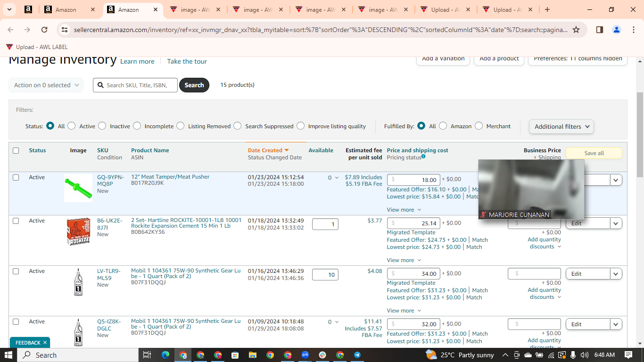Viewport: 644px width, 362px height.
Task: Open the Take the tour link
Action: [187, 61]
